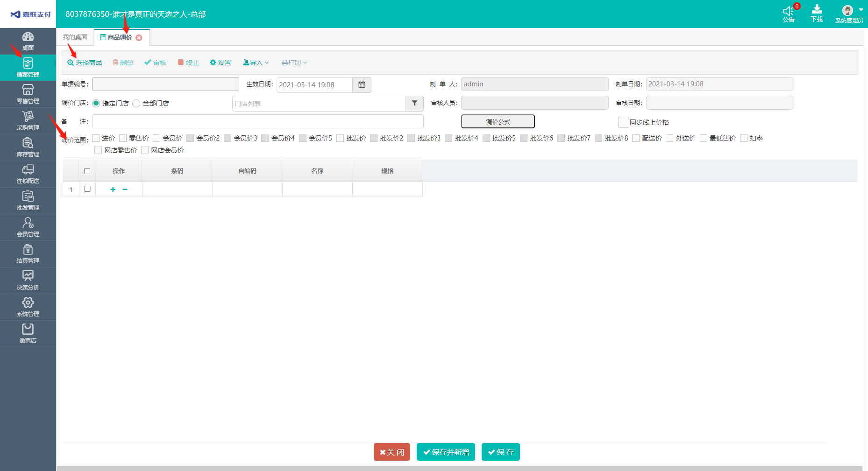The width and height of the screenshot is (868, 471).
Task: Click the filter icon next to 门店列表
Action: pos(414,104)
